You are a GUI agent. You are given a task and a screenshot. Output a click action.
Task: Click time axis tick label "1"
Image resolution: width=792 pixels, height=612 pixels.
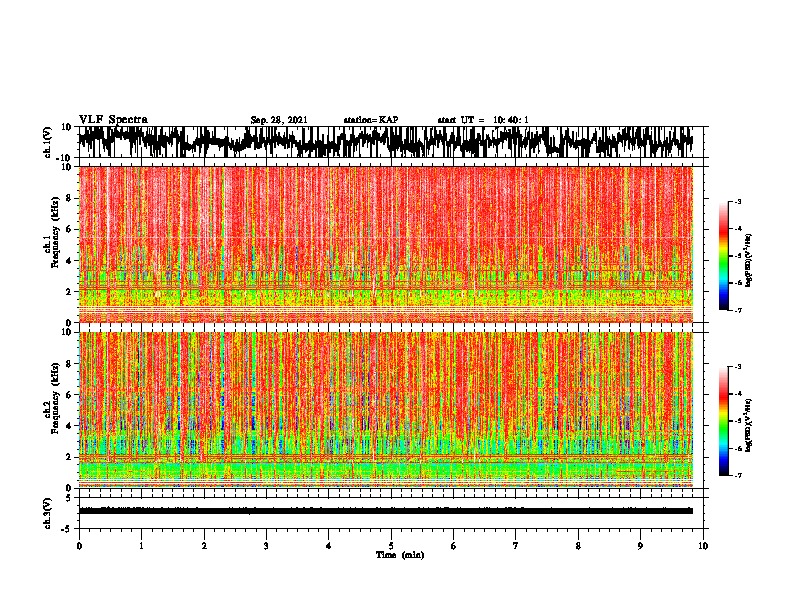coord(141,546)
